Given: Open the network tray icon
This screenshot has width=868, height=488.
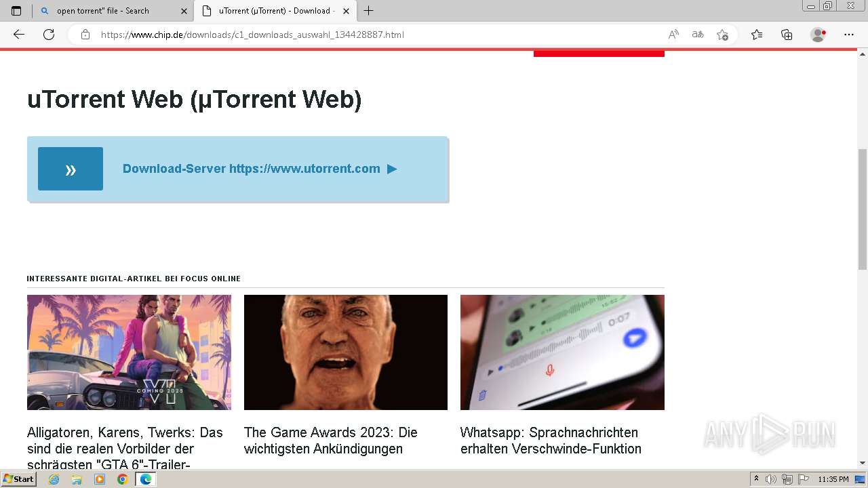Looking at the screenshot, I should point(787,479).
